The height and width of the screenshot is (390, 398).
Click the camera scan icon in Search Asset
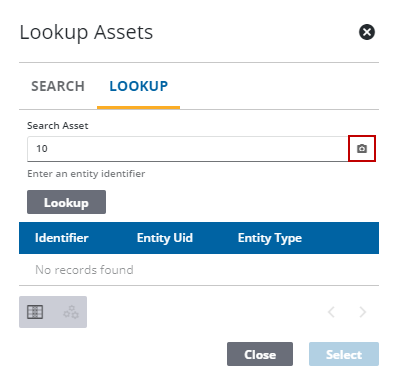click(362, 148)
